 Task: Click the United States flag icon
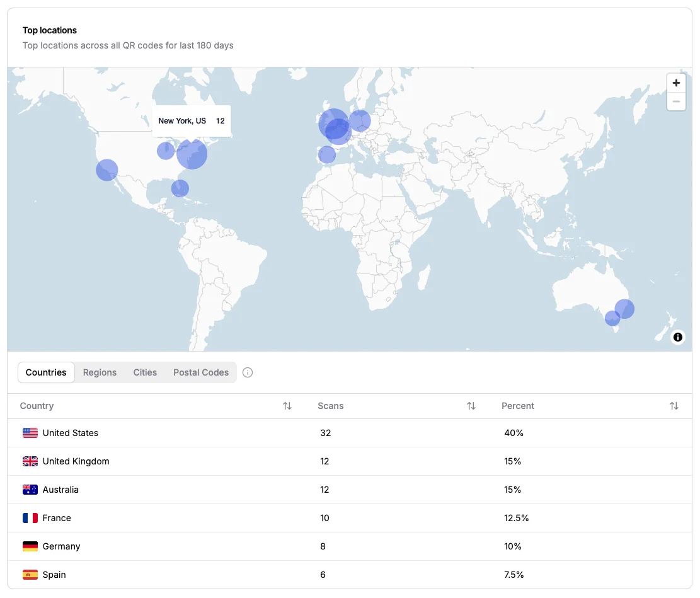point(30,433)
